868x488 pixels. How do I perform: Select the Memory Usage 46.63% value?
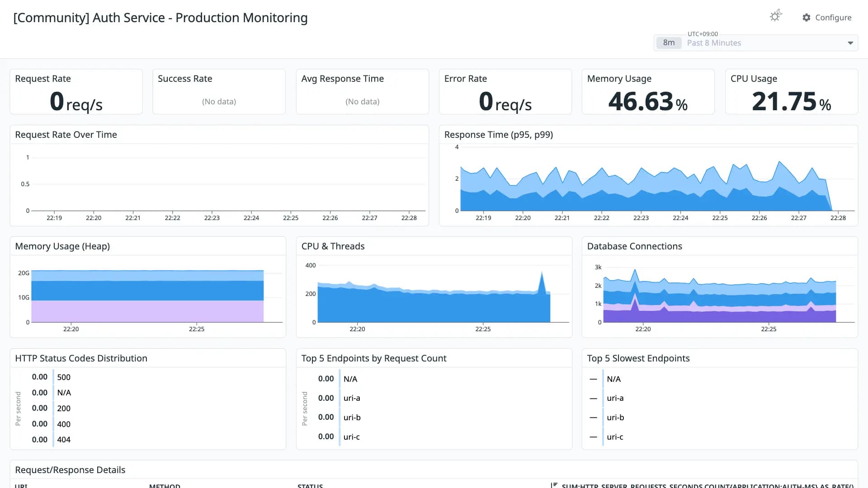(648, 101)
